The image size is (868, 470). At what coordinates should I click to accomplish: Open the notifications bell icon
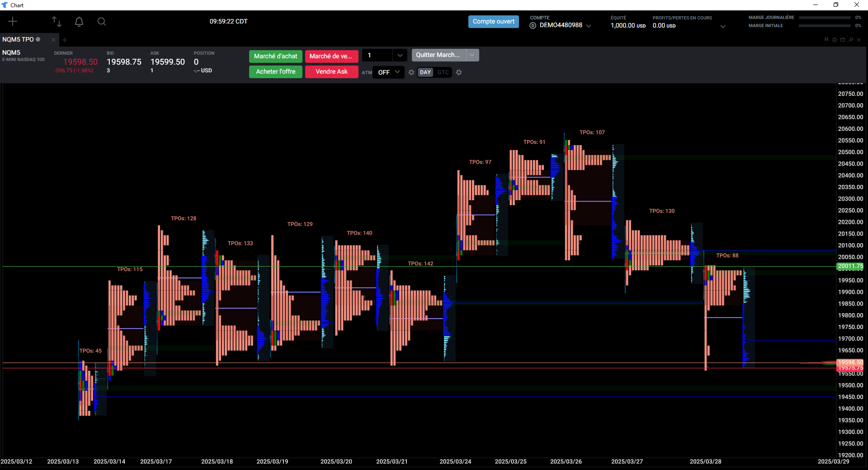coord(79,21)
